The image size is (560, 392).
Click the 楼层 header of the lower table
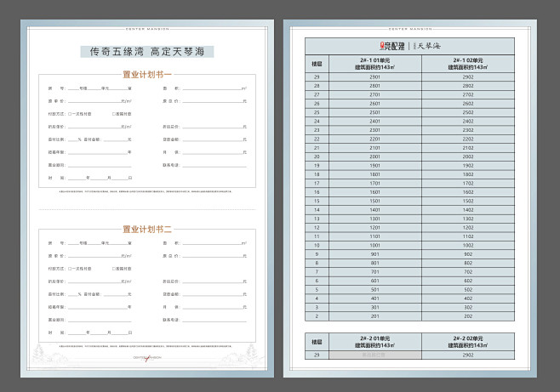point(317,342)
